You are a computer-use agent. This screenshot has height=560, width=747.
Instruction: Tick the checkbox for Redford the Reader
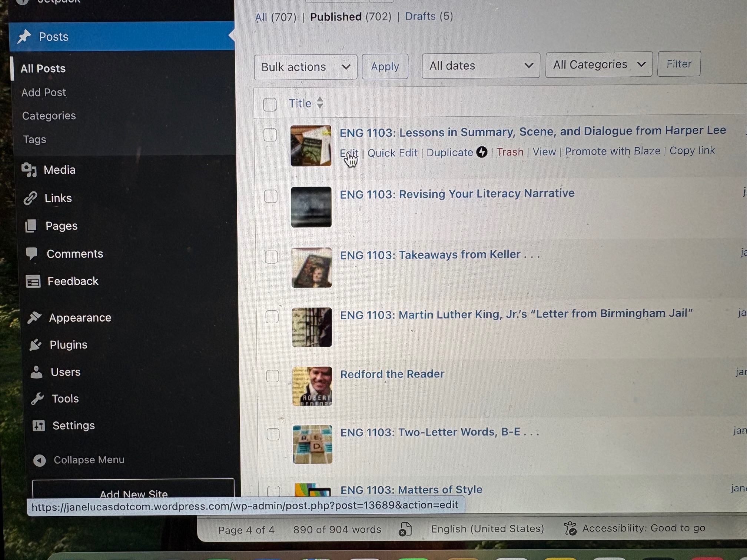click(273, 376)
